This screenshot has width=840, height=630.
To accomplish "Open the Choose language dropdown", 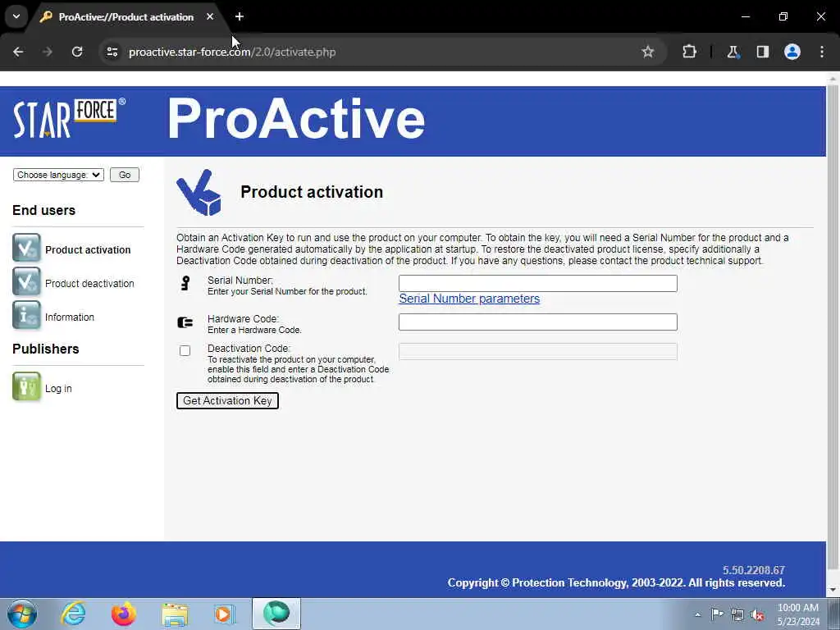I will (x=58, y=175).
